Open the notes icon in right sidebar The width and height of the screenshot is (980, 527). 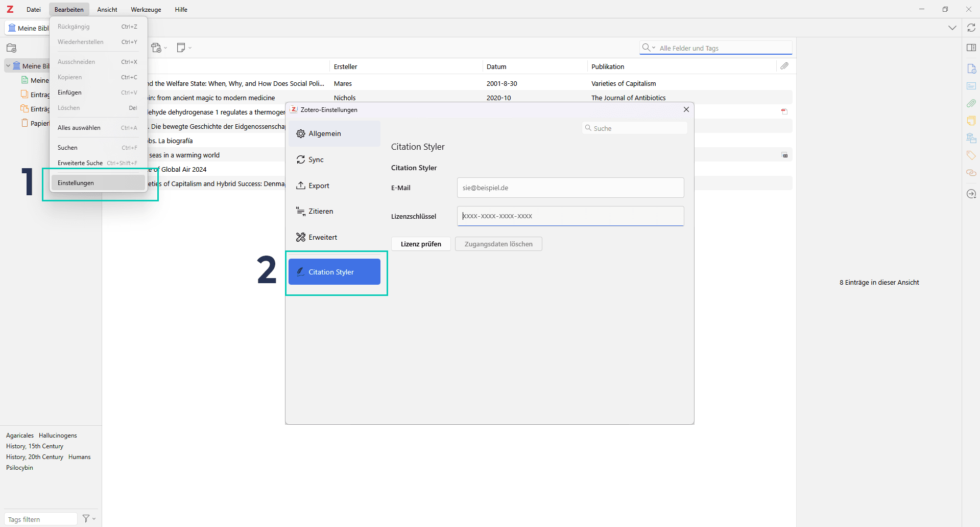pos(971,121)
